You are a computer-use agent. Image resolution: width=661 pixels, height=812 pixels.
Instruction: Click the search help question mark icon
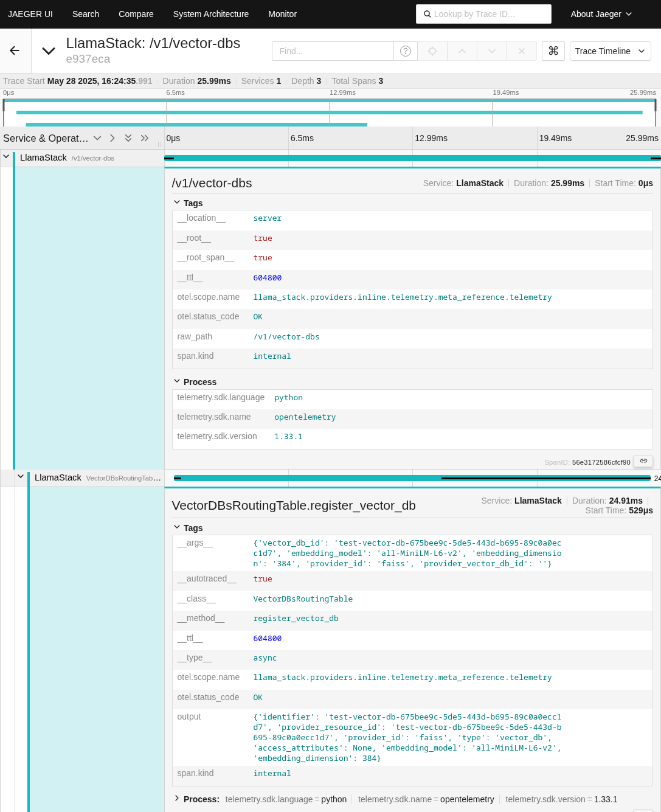click(406, 51)
